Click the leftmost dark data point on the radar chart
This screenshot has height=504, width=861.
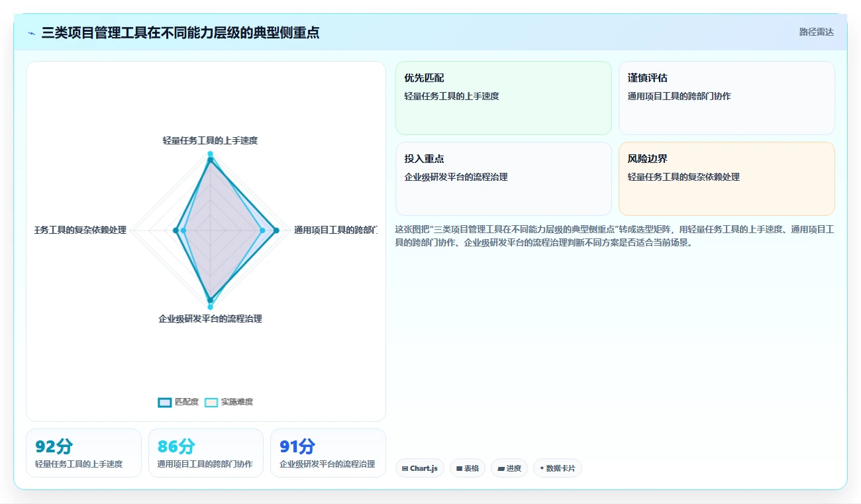pyautogui.click(x=176, y=230)
